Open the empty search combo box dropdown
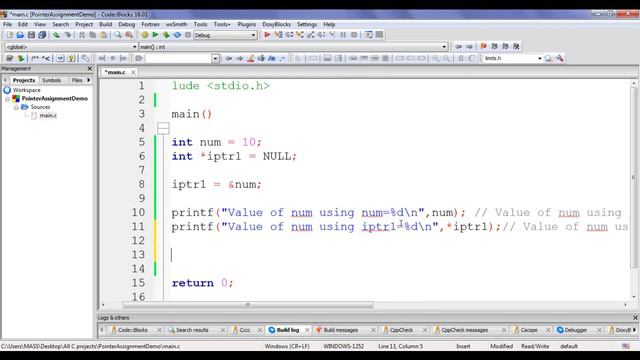The width and height of the screenshot is (640, 360). [215, 58]
